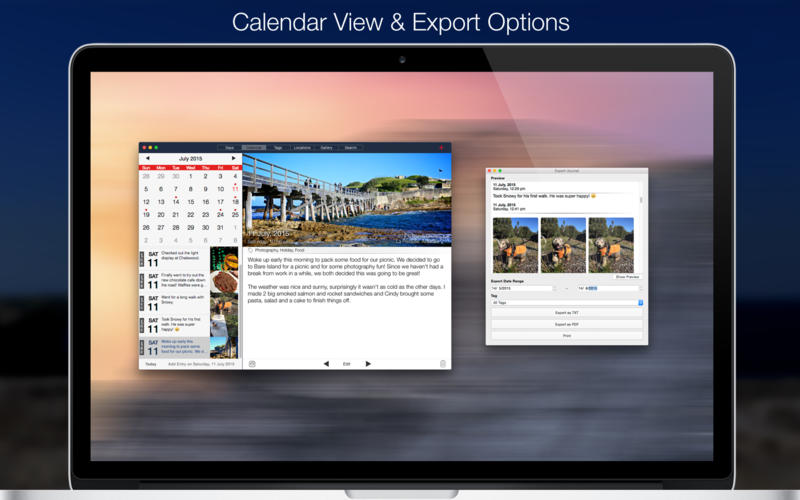The image size is (800, 500).
Task: Click the tag icon beside Photography, Holiday, Food
Action: click(251, 251)
